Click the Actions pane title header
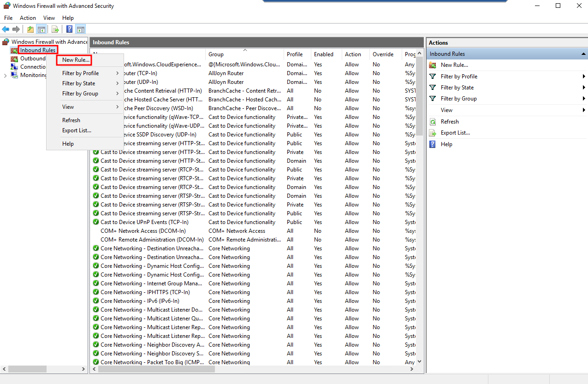The width and height of the screenshot is (588, 384). tap(507, 42)
